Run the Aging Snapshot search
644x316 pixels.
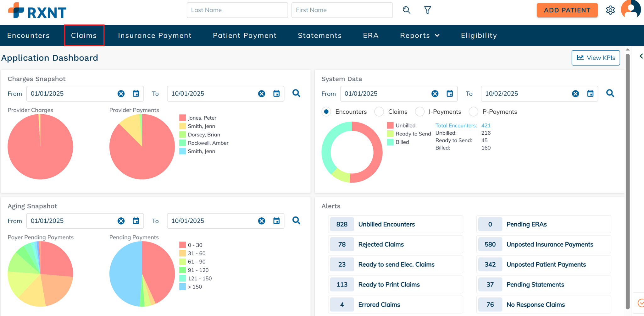296,221
